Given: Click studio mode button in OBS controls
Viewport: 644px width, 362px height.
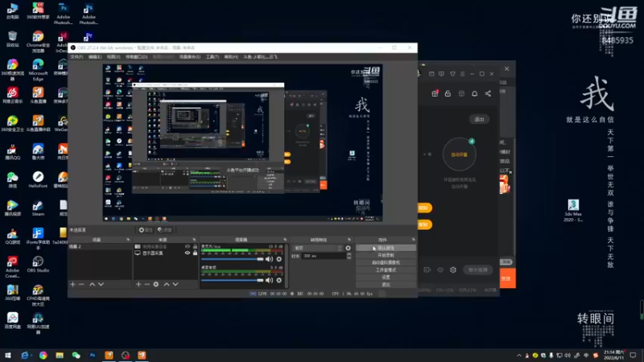Looking at the screenshot, I should pos(386,270).
